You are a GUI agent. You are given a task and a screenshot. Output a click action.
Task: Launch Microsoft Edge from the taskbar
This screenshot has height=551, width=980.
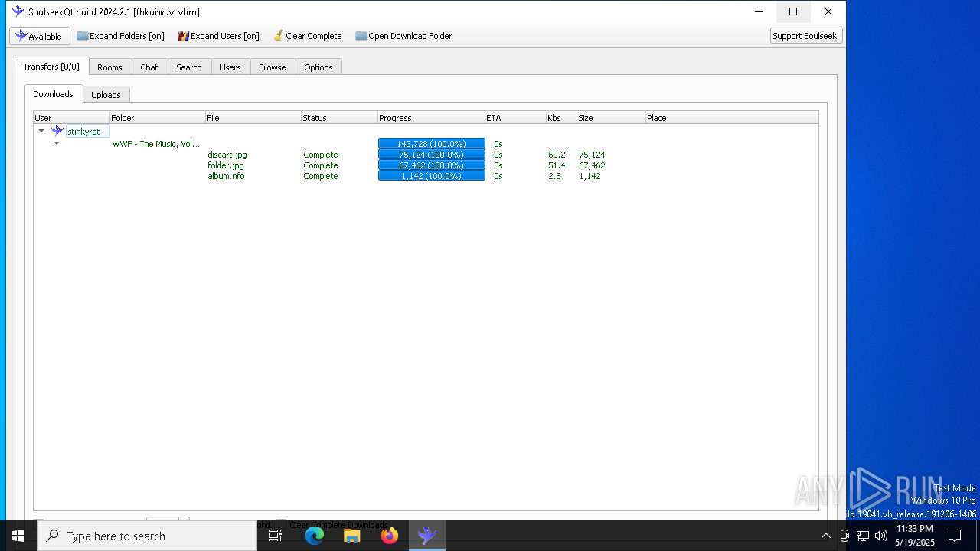[315, 536]
